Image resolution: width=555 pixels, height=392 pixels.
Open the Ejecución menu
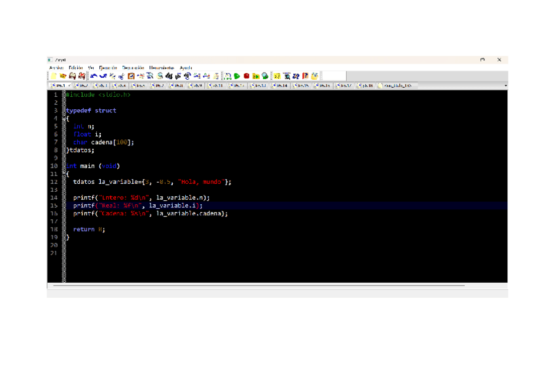click(x=108, y=67)
